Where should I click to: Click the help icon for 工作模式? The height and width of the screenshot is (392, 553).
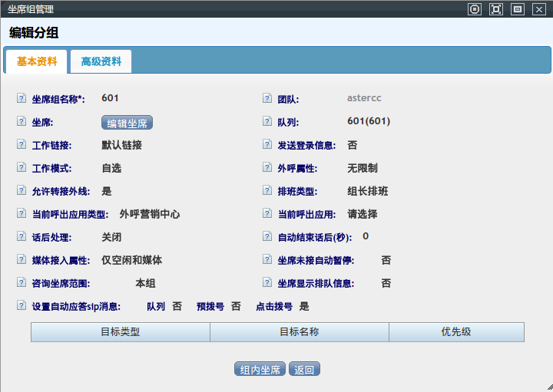[x=22, y=168]
